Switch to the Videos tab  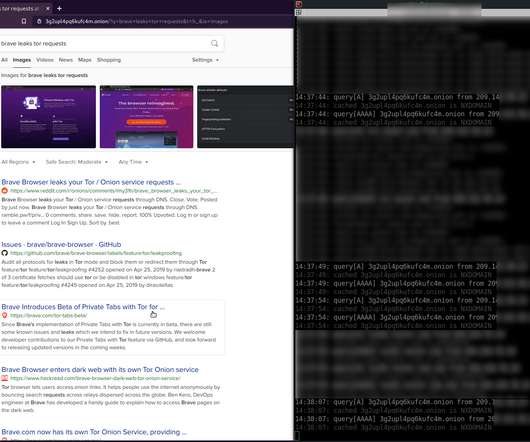pos(45,60)
